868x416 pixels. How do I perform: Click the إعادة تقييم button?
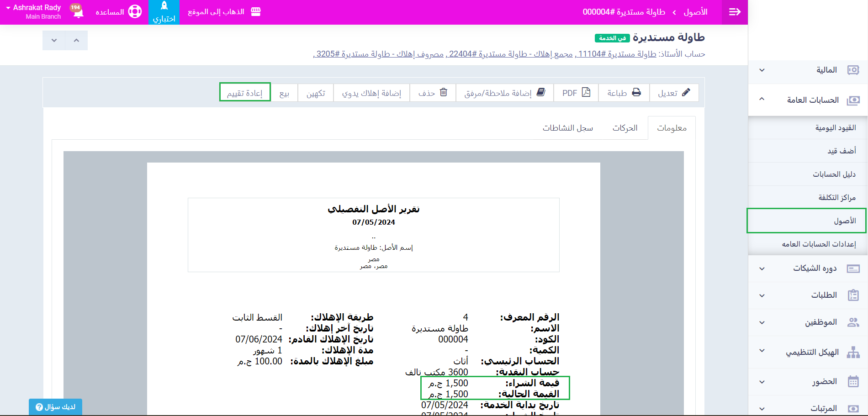[245, 93]
